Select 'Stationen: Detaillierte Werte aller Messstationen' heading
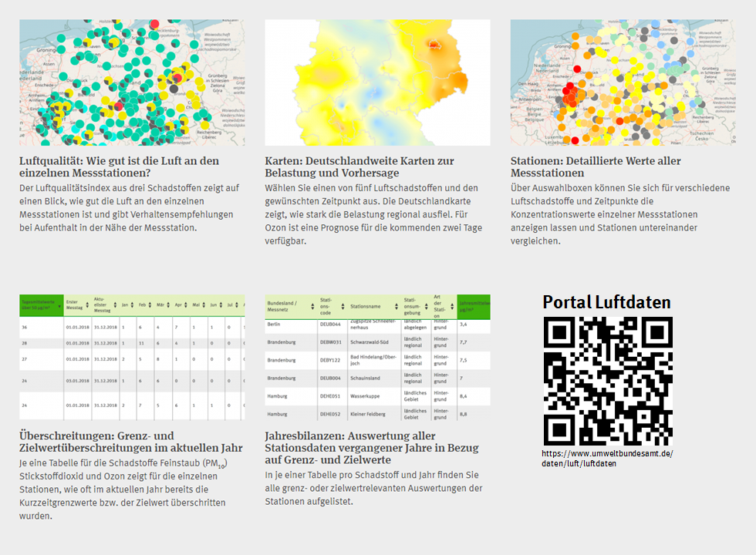The image size is (756, 555). (596, 167)
